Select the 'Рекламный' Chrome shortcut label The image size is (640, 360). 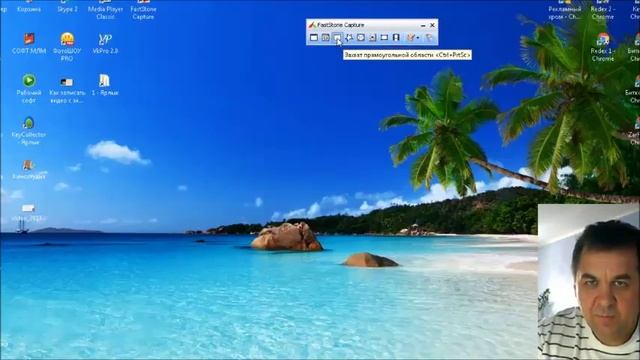(x=564, y=13)
